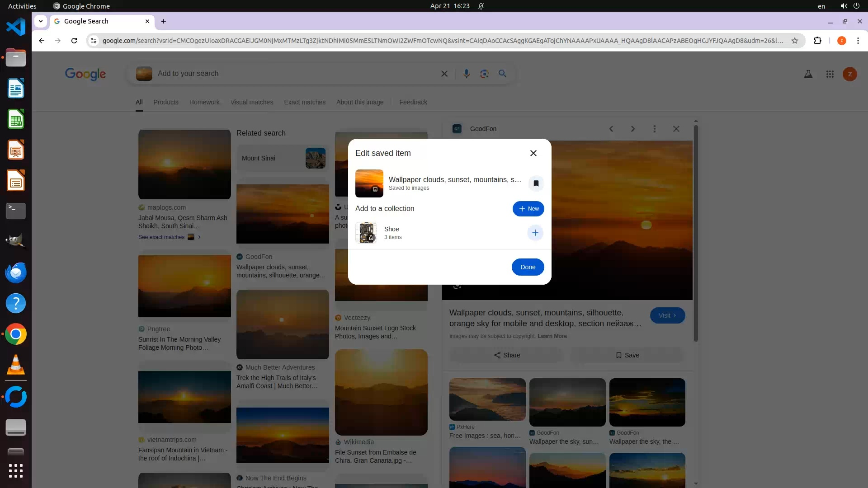This screenshot has height=488, width=868.
Task: Go to the next image in the preview panel
Action: [x=632, y=129]
